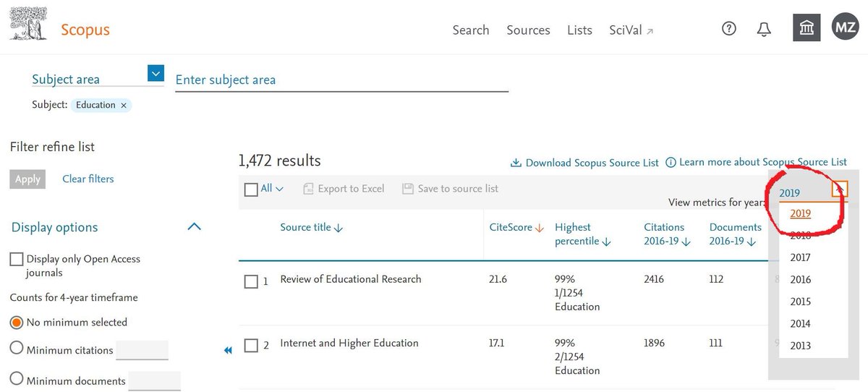Open the Subject area dropdown arrow
This screenshot has height=392, width=868.
156,73
